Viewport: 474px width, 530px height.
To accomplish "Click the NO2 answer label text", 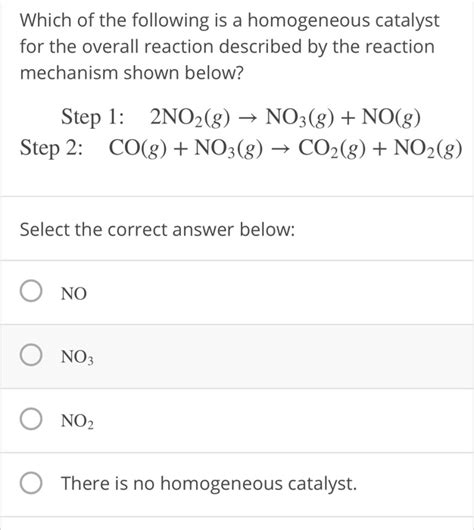I will [77, 421].
